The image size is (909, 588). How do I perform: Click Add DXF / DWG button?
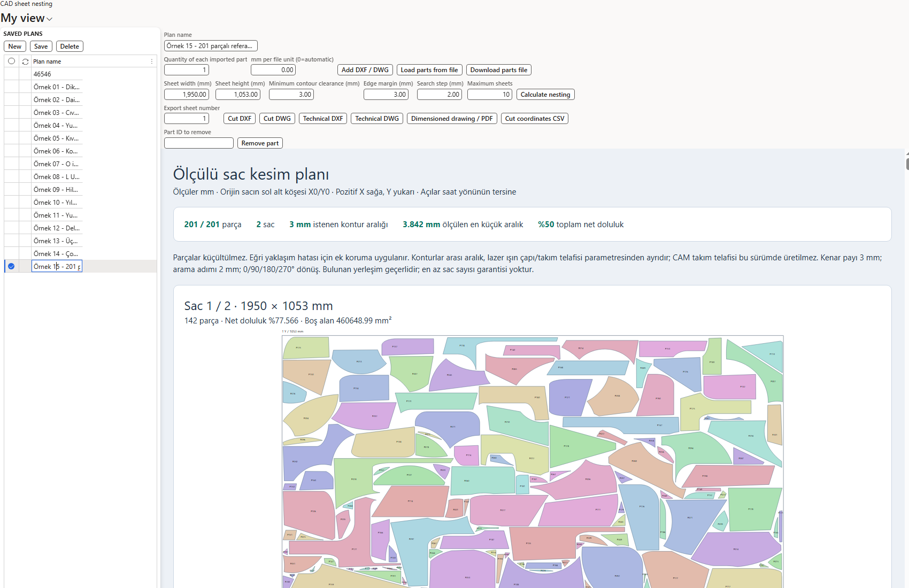[365, 70]
